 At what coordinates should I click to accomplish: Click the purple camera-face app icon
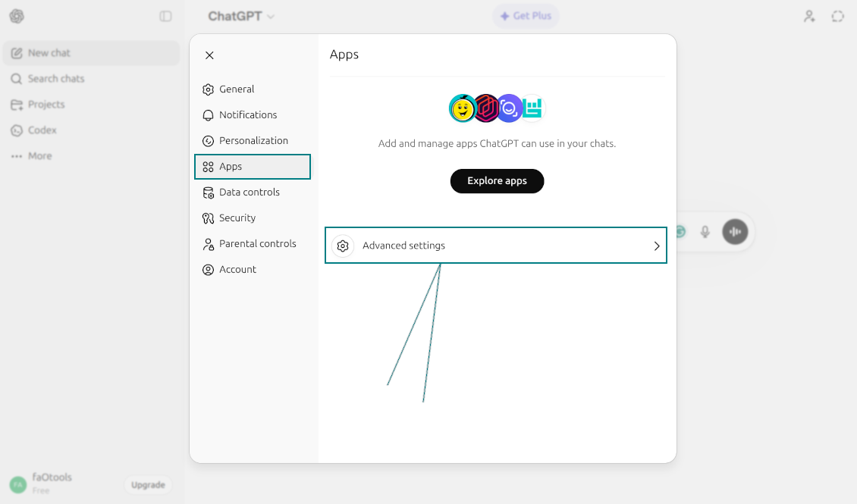(x=509, y=108)
